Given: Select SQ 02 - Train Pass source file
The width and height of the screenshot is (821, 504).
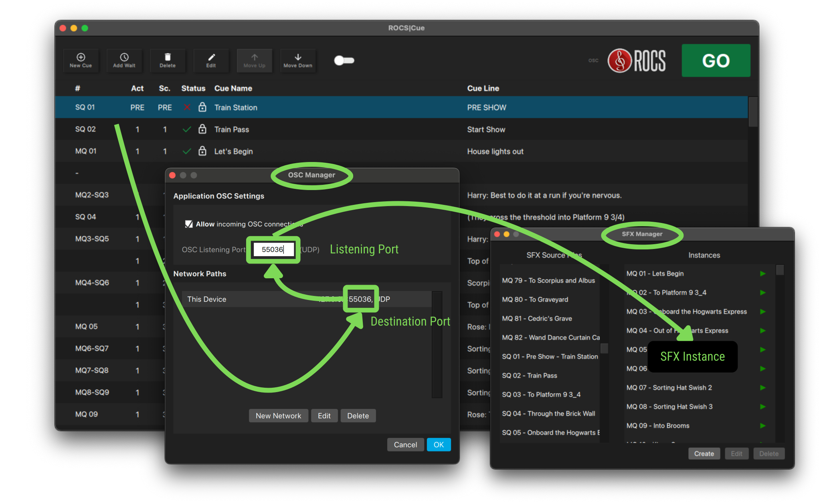Looking at the screenshot, I should click(529, 375).
